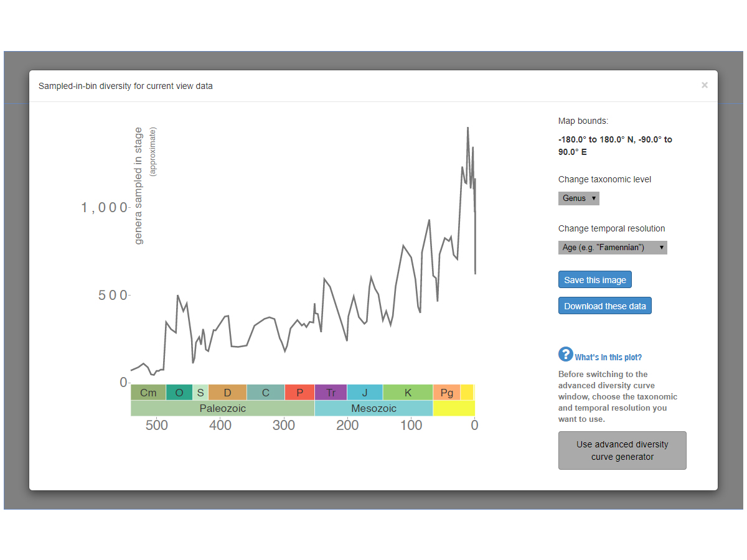The image size is (747, 560).
Task: Click the Paleozoic era bar
Action: click(x=222, y=408)
